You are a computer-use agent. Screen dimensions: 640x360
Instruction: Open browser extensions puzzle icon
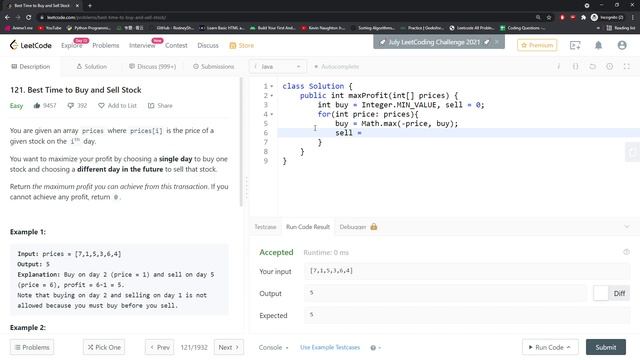(583, 17)
